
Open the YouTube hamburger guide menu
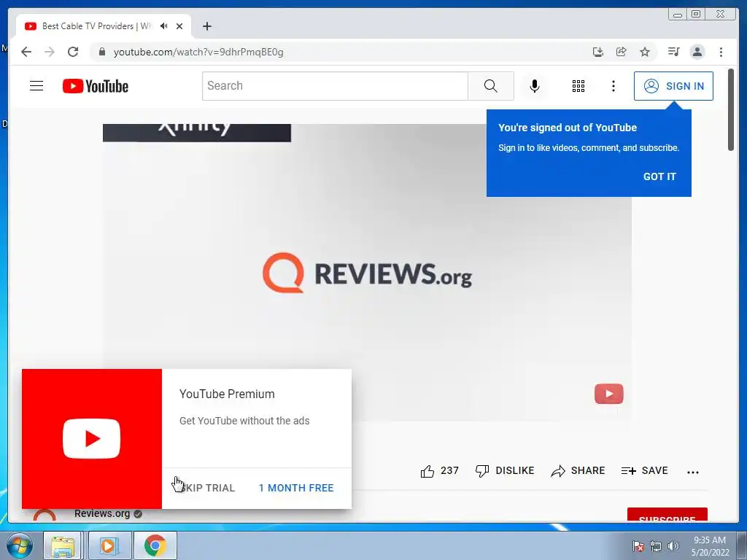click(x=36, y=86)
